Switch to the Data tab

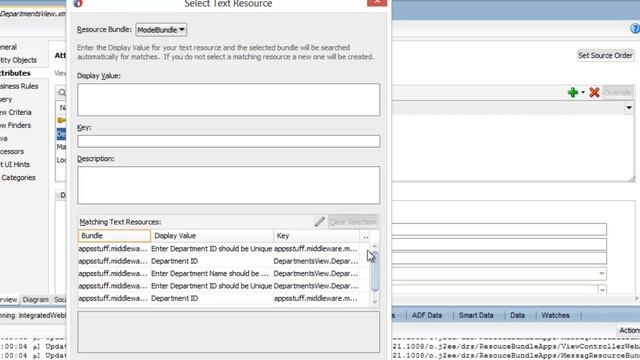517,315
